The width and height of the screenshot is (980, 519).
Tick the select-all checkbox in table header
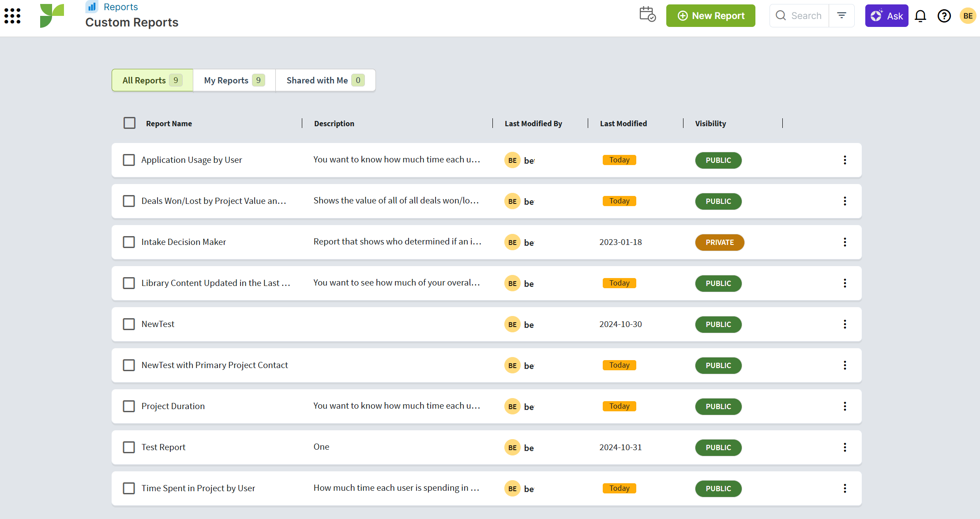click(129, 123)
